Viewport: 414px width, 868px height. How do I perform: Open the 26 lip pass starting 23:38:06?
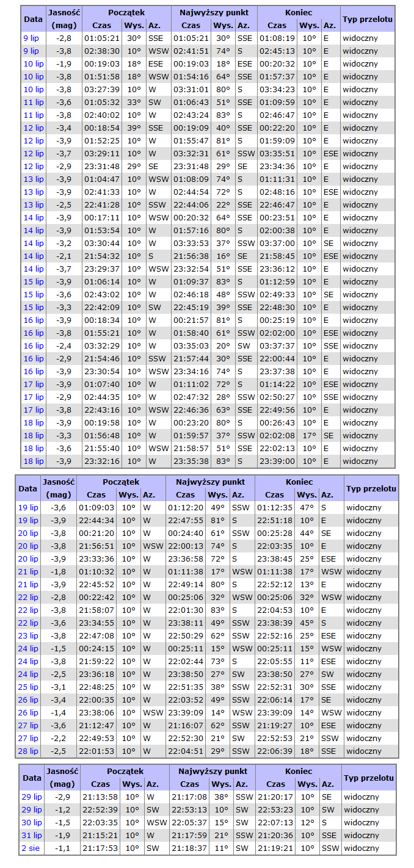(x=28, y=712)
